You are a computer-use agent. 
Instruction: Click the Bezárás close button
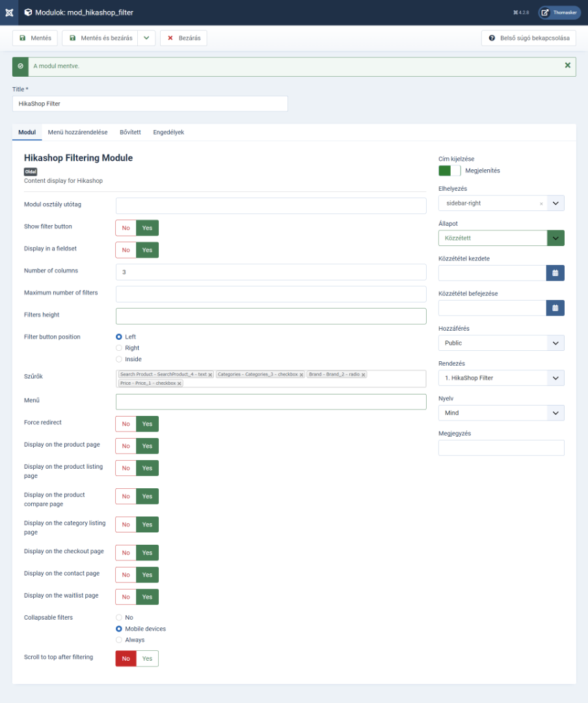tap(183, 38)
